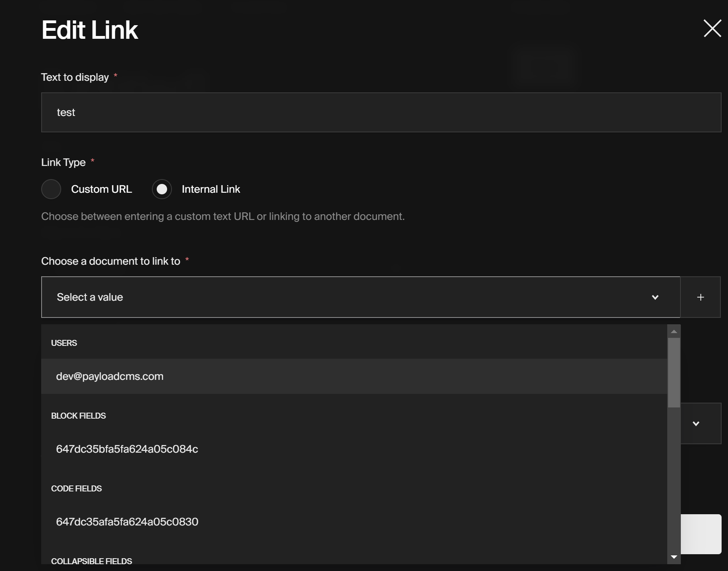
Task: Click the chevron on the document select field
Action: pos(655,297)
